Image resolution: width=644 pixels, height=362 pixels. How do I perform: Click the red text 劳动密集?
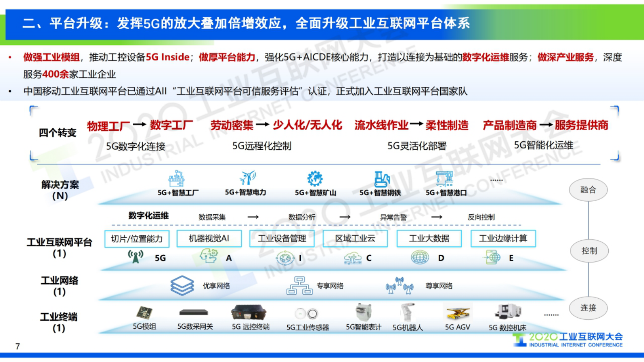232,125
